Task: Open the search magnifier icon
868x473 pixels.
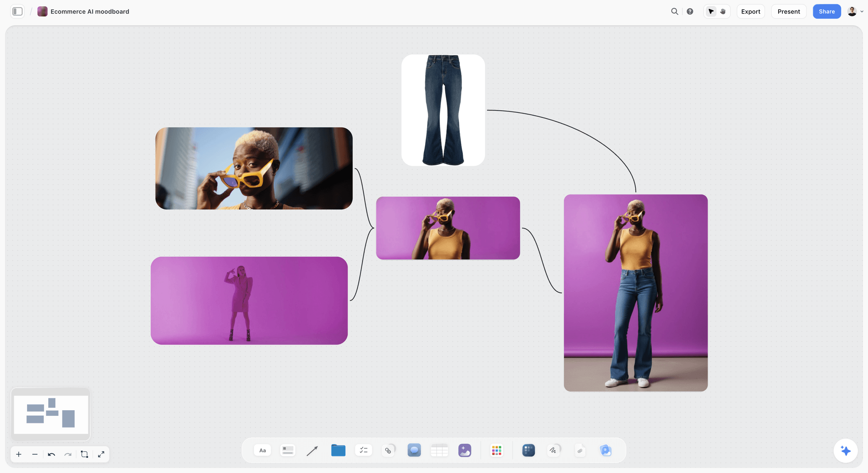Action: click(x=675, y=11)
